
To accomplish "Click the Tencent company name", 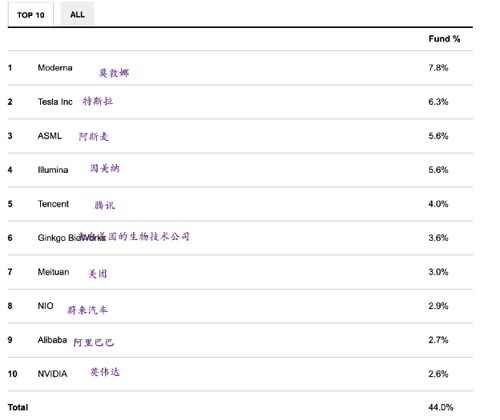I will coord(53,204).
